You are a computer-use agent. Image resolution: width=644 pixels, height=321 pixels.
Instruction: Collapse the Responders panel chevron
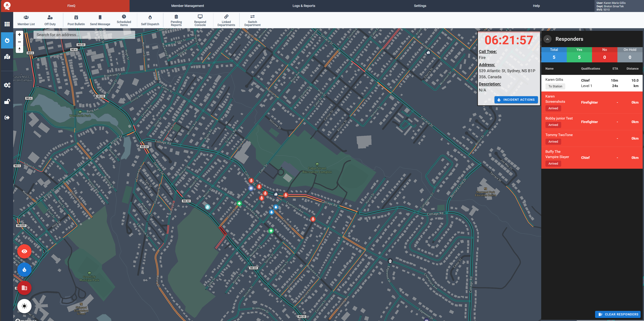click(547, 39)
